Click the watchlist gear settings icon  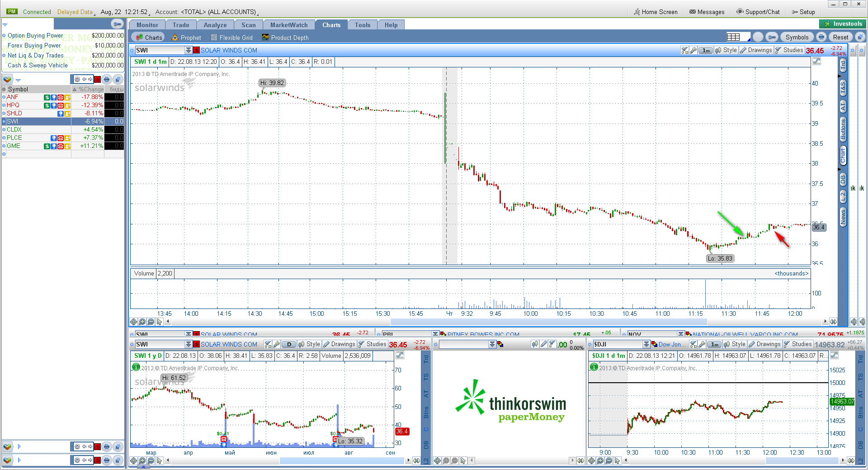(77, 79)
